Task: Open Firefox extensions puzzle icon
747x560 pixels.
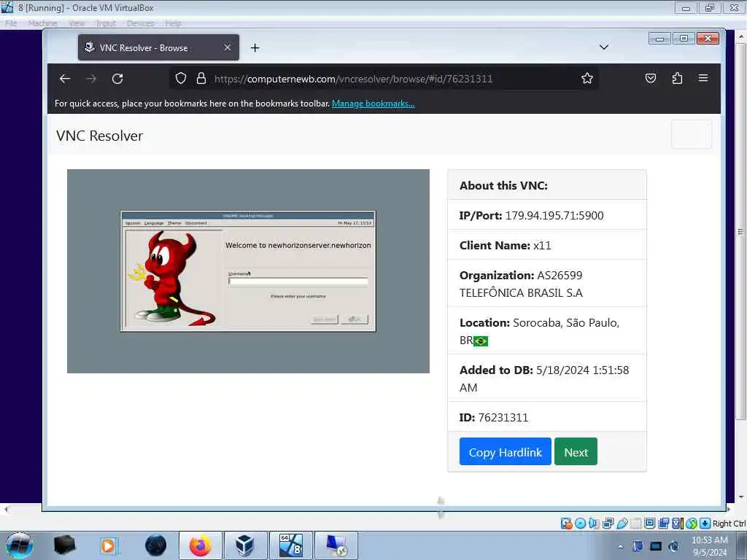Action: (677, 78)
